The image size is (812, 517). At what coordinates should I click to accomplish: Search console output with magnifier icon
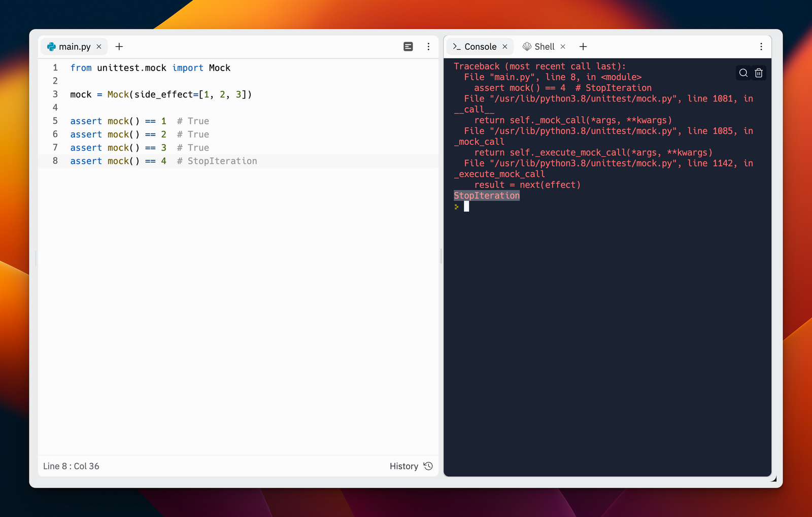point(743,73)
